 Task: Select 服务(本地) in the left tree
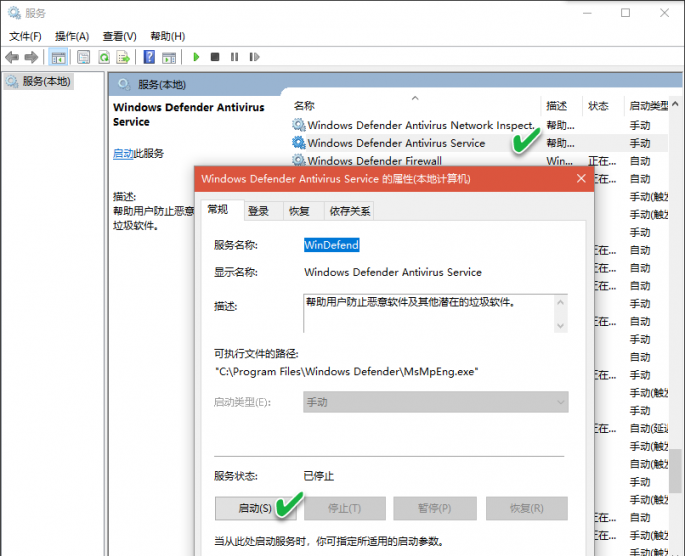(x=46, y=81)
